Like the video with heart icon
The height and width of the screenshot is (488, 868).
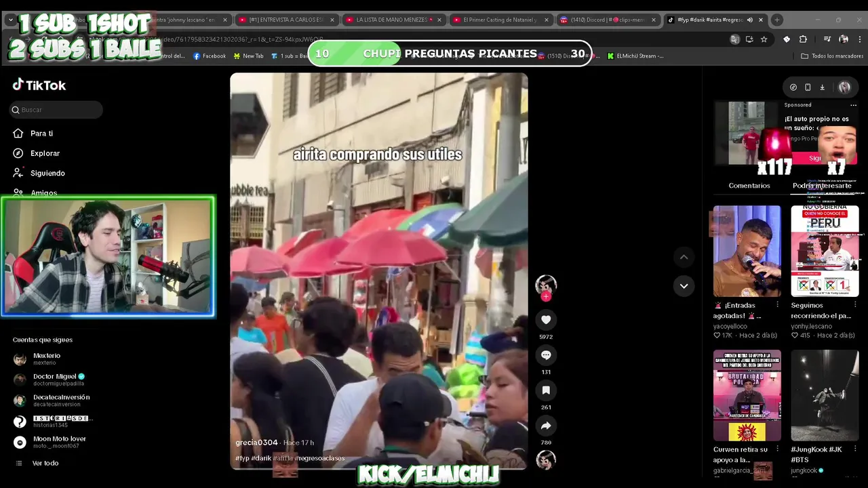pos(546,319)
